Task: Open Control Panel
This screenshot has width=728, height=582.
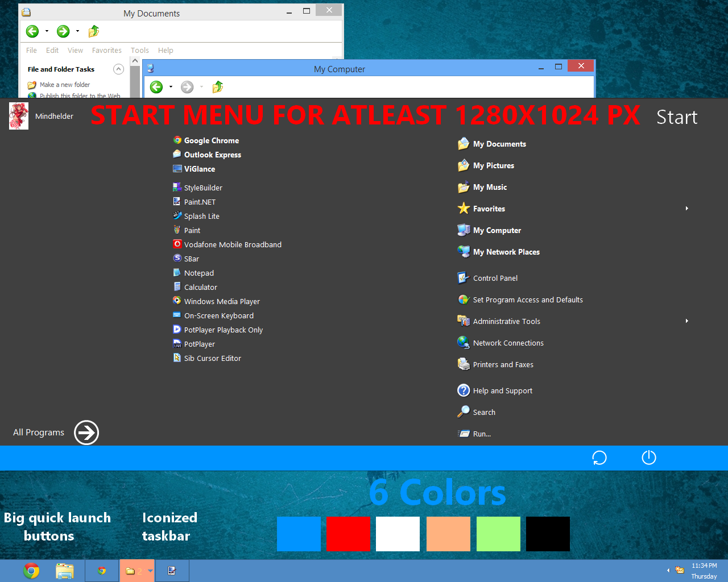Action: [487, 278]
